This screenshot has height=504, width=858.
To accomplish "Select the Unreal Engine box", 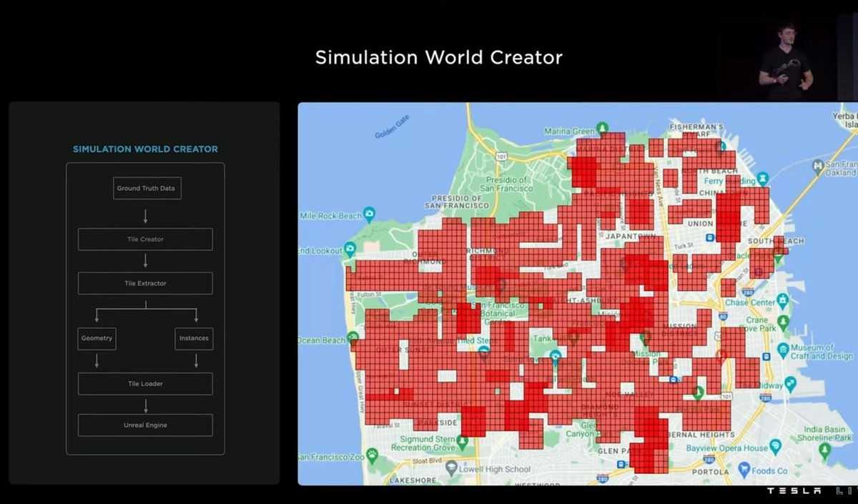I will 145,425.
